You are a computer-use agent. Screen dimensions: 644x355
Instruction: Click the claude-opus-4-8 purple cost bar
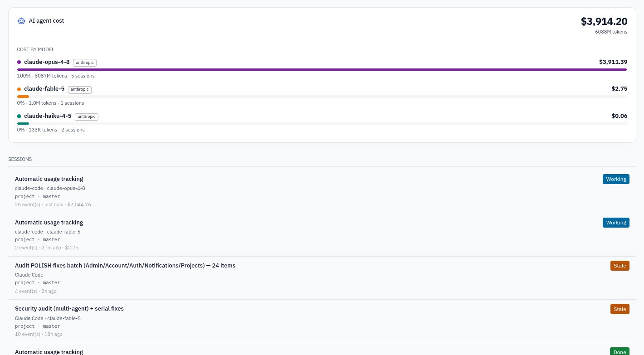pyautogui.click(x=322, y=69)
